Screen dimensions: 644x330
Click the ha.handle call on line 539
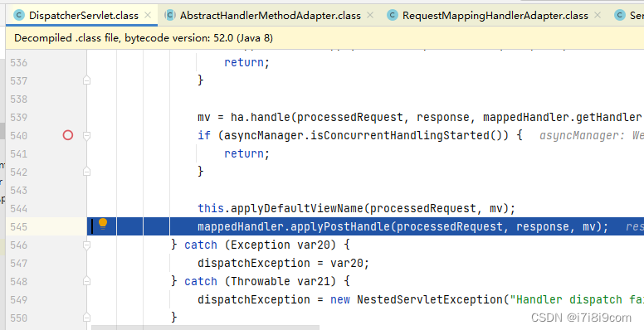click(x=261, y=118)
